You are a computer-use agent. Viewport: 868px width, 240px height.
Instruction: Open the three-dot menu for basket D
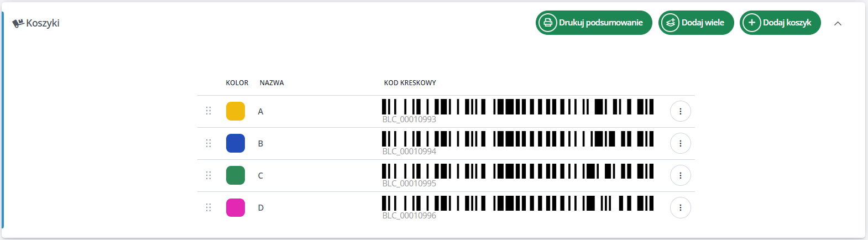point(680,207)
